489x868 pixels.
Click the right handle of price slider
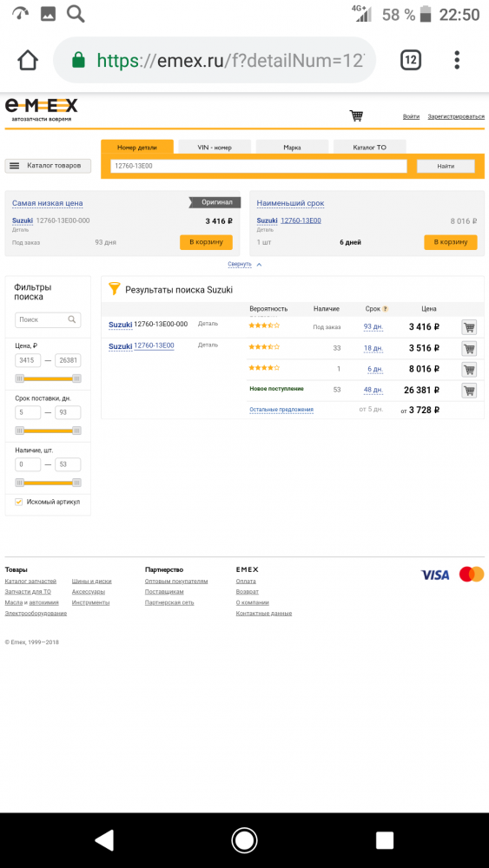click(x=77, y=378)
